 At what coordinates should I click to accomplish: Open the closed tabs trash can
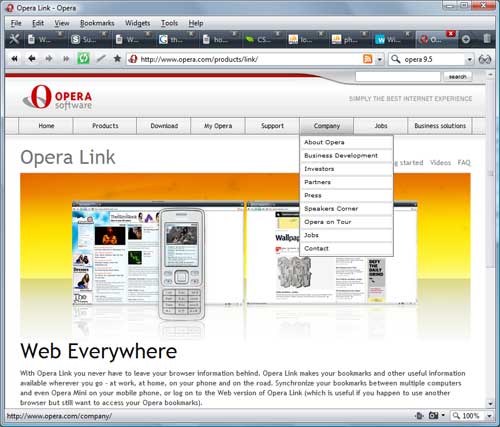[x=487, y=39]
